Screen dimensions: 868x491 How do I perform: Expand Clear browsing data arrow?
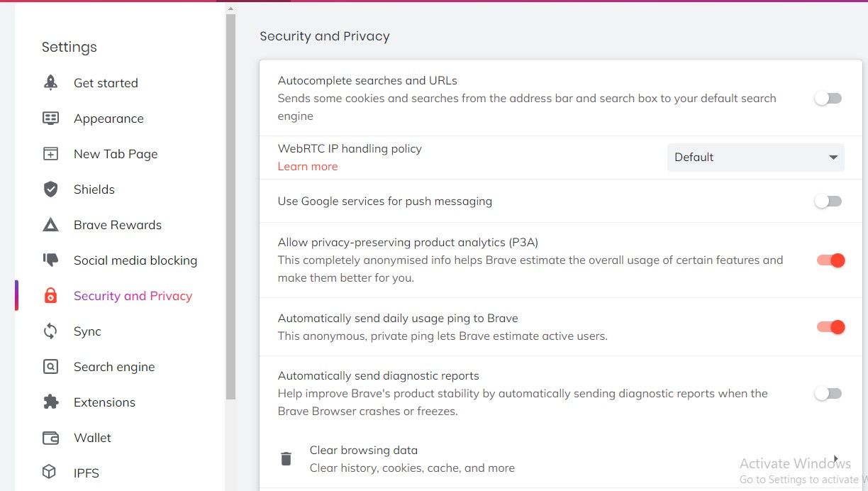click(x=836, y=458)
